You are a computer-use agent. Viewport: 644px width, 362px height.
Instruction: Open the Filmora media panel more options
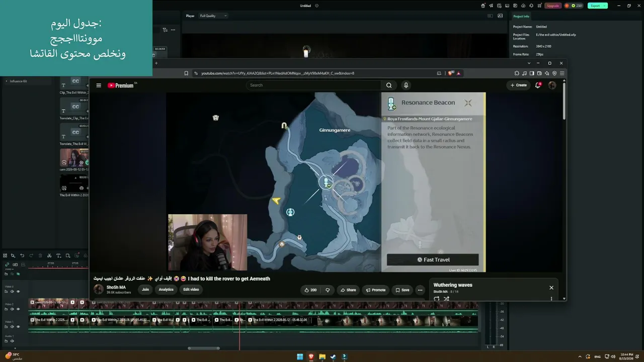point(173,30)
